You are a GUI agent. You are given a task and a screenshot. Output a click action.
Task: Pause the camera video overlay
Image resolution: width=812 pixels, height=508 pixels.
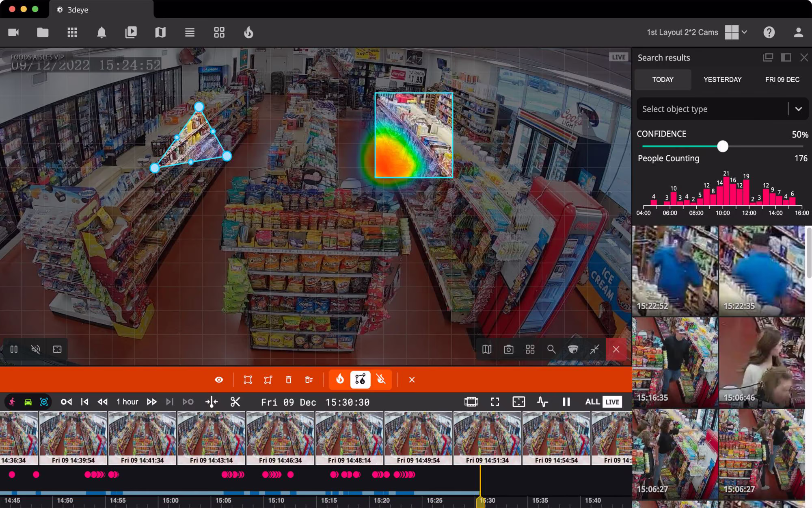[x=14, y=349]
